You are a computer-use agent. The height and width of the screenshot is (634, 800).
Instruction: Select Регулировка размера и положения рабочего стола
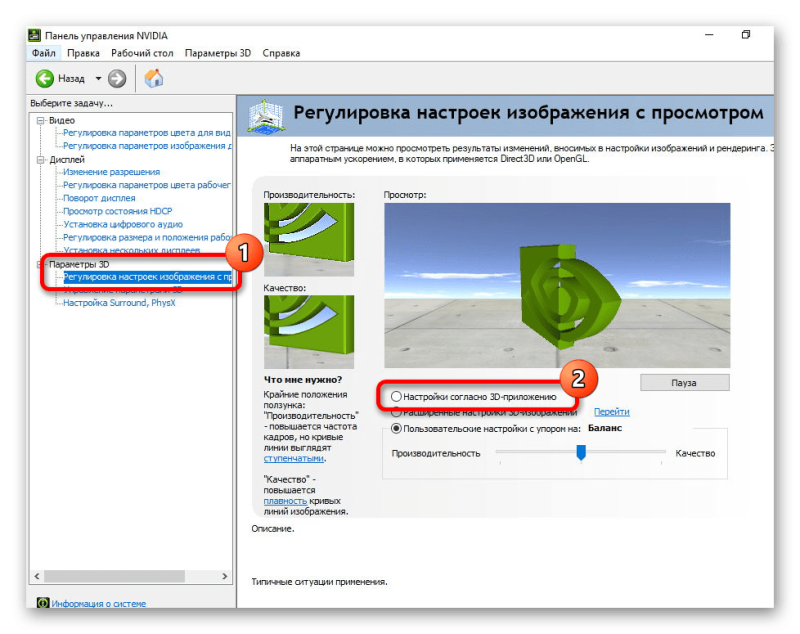(147, 238)
